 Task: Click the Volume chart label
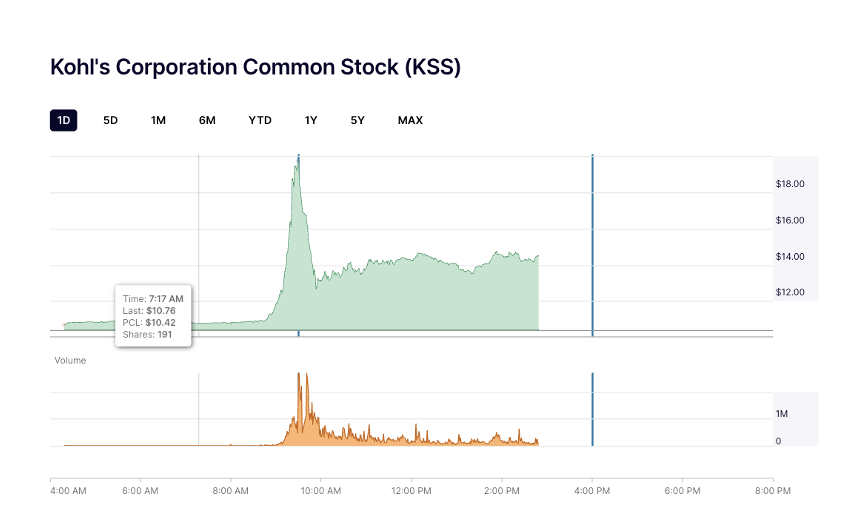point(70,360)
